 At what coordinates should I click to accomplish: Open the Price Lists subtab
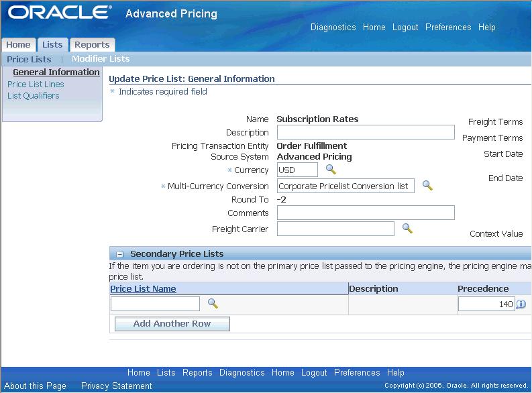point(29,59)
